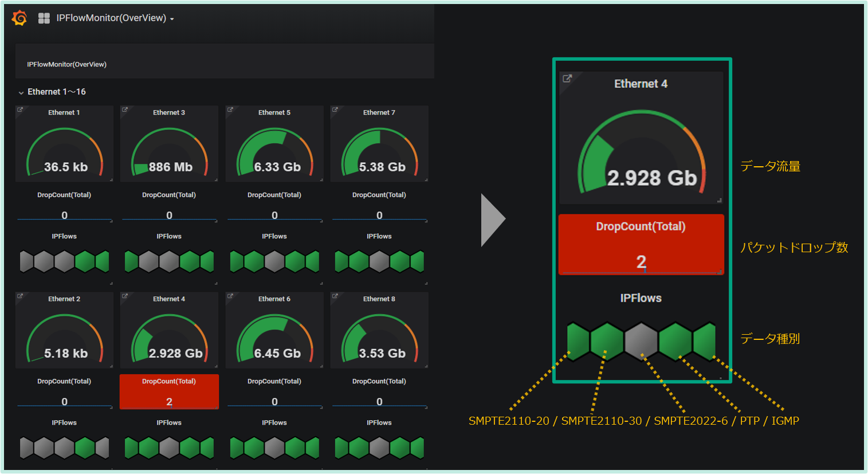Open Ethernet 7 panel external link icon
868x474 pixels.
point(335,109)
